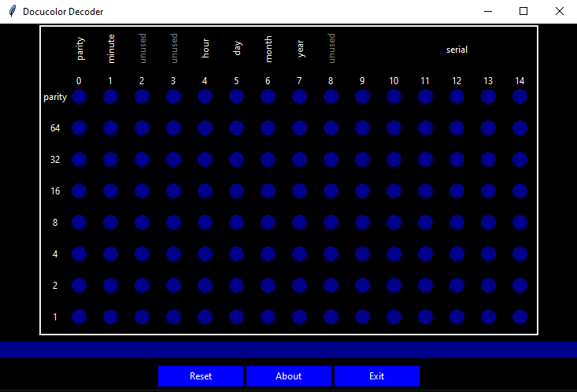The height and width of the screenshot is (392, 577).
Task: Toggle column 10 dot in row 1
Action: coord(394,317)
